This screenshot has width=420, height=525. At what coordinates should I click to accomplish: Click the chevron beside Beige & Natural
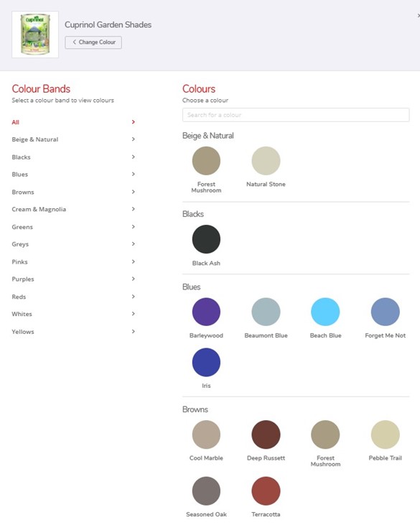coord(134,139)
